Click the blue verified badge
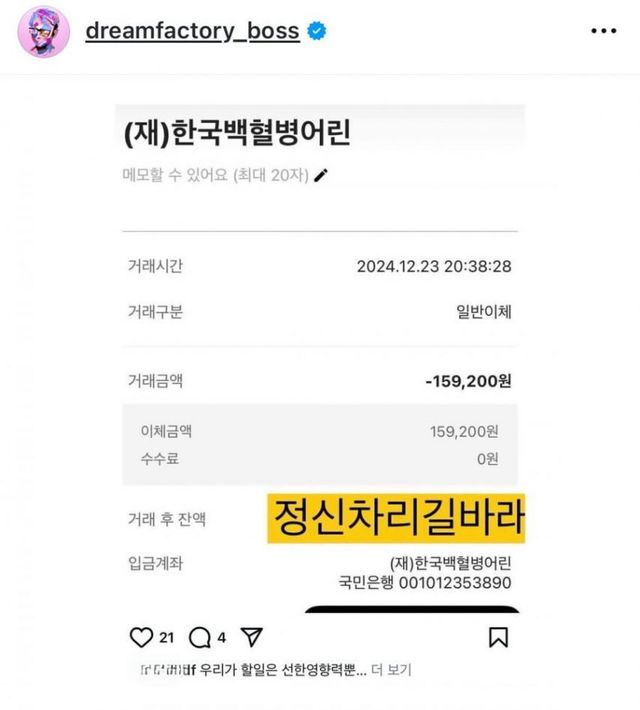 pos(317,31)
